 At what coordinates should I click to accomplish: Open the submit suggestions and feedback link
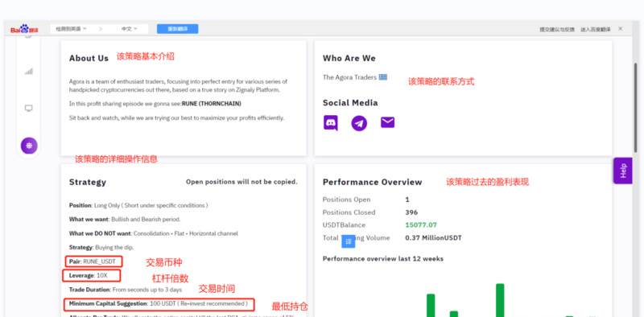557,29
